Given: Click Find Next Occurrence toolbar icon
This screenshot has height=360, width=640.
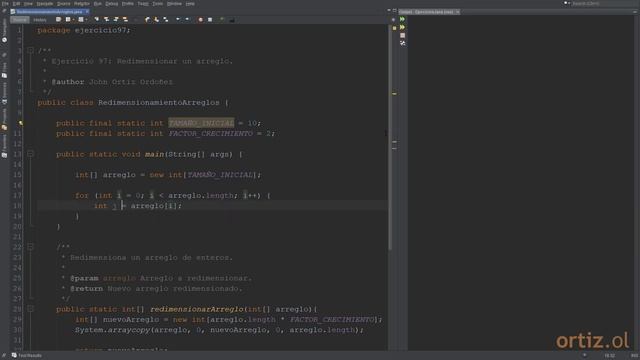Looking at the screenshot, I should (x=116, y=20).
